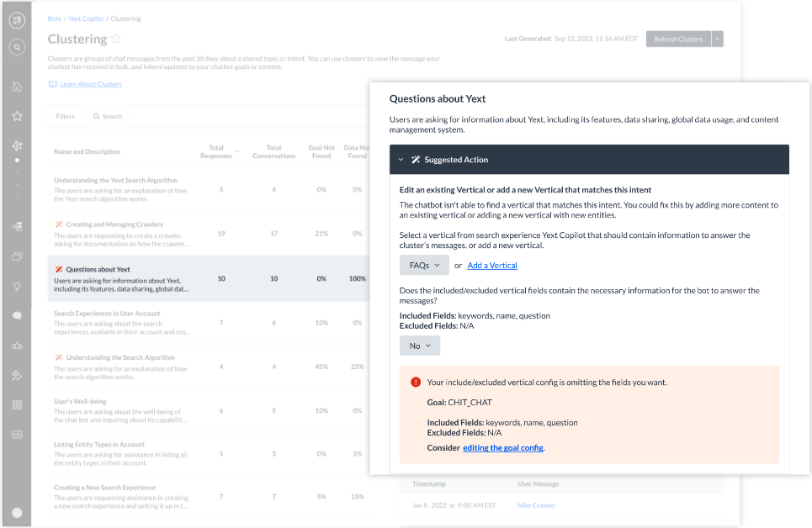Go to Home via the sidebar house icon
This screenshot has height=528, width=812.
click(17, 87)
